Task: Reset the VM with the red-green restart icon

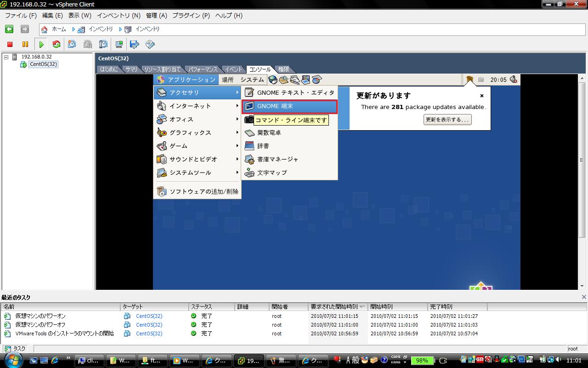Action: pos(57,44)
